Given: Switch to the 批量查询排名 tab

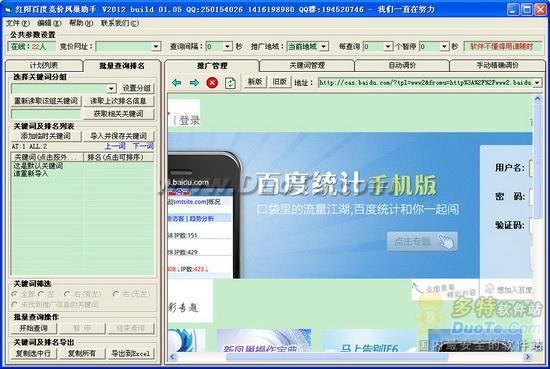Looking at the screenshot, I should [122, 66].
